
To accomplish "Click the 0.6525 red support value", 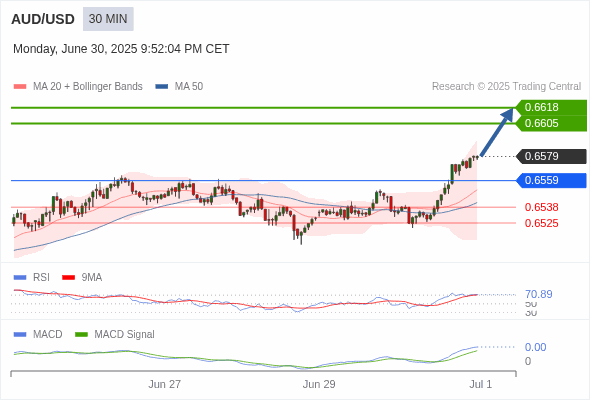I will pyautogui.click(x=541, y=223).
